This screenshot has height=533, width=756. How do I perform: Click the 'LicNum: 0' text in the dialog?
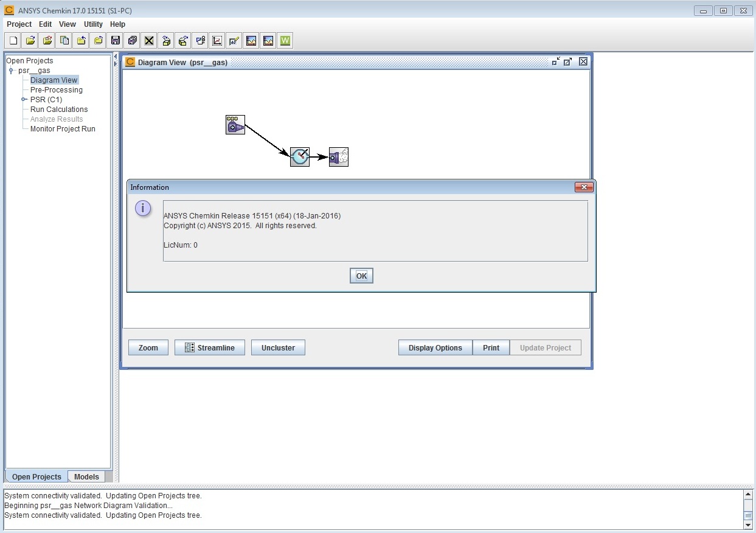[x=181, y=245]
